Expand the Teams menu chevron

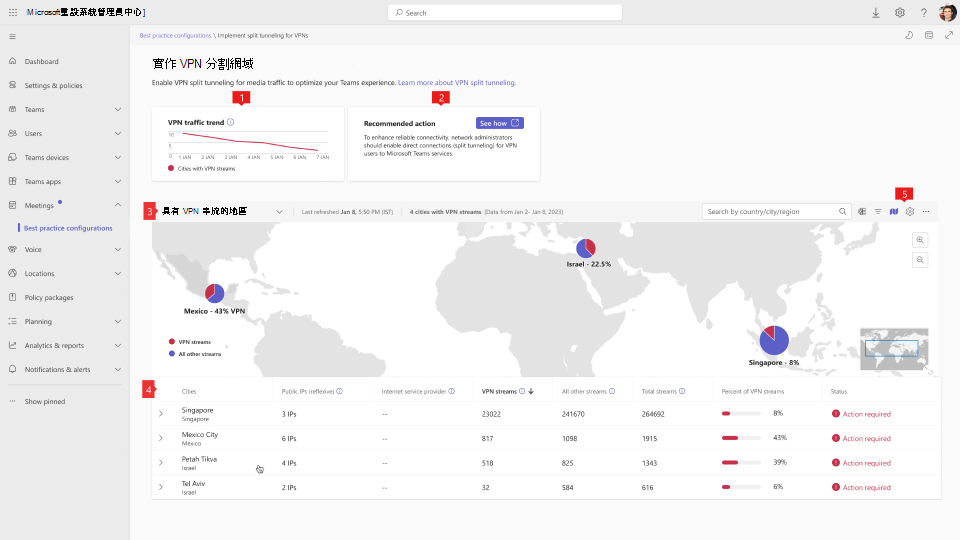click(x=118, y=110)
